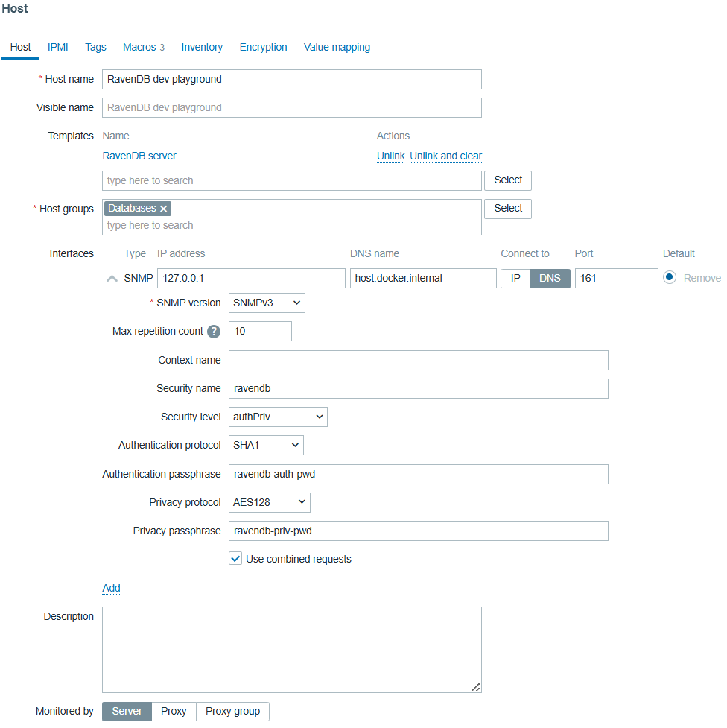Click the Port field showing 161

tap(617, 279)
